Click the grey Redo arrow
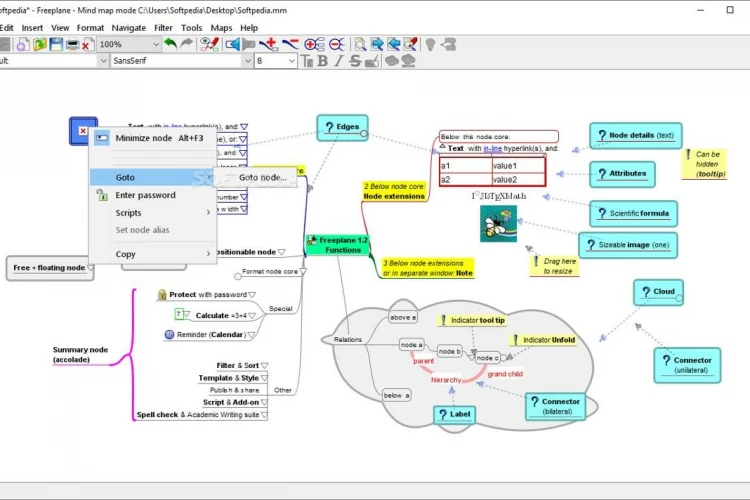750x500 pixels. click(187, 44)
